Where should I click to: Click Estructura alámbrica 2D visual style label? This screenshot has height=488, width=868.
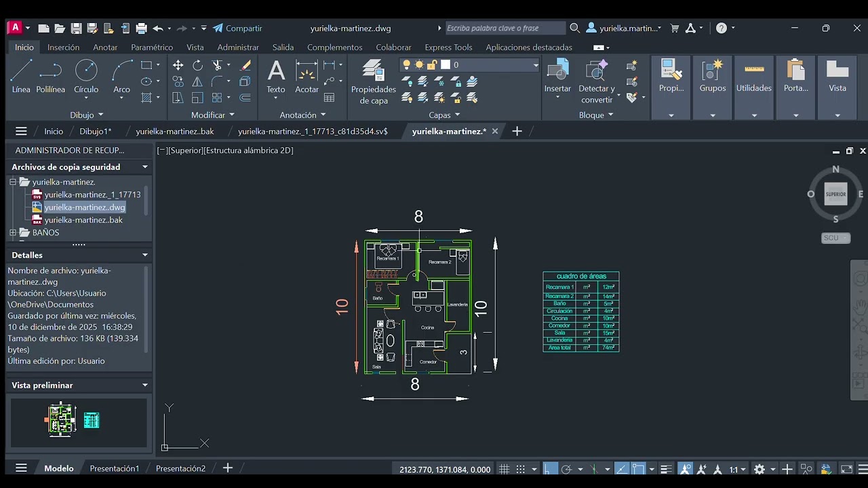248,150
